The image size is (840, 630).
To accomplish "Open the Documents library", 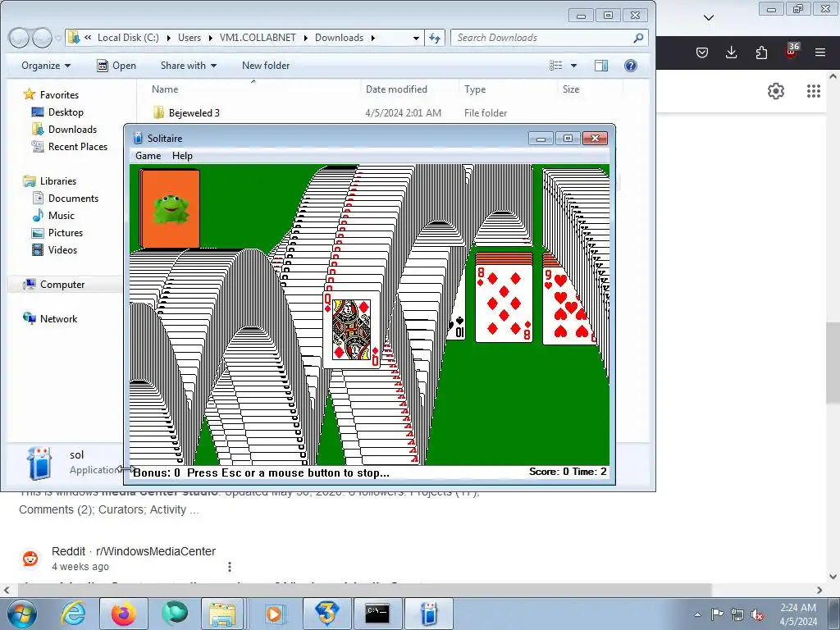I will [x=73, y=199].
